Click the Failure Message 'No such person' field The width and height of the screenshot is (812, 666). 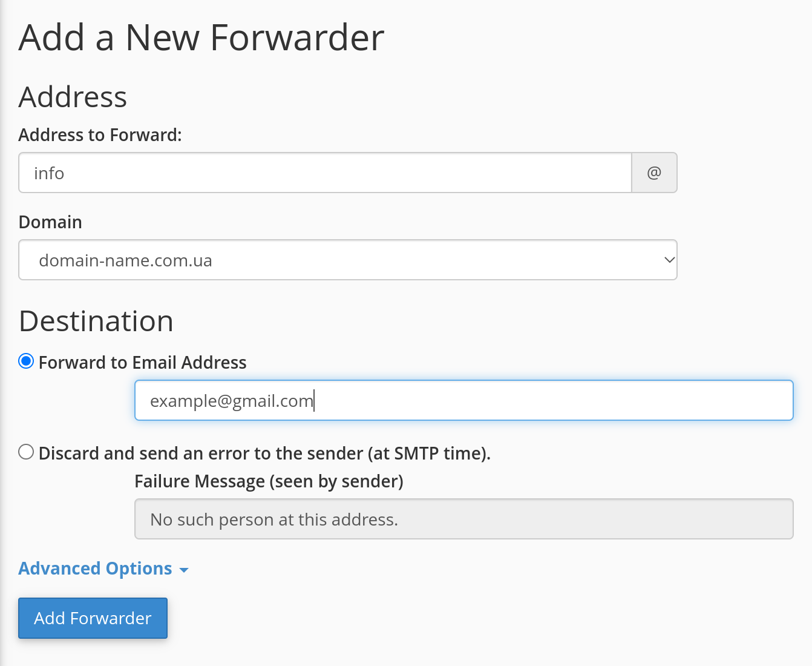(x=463, y=519)
